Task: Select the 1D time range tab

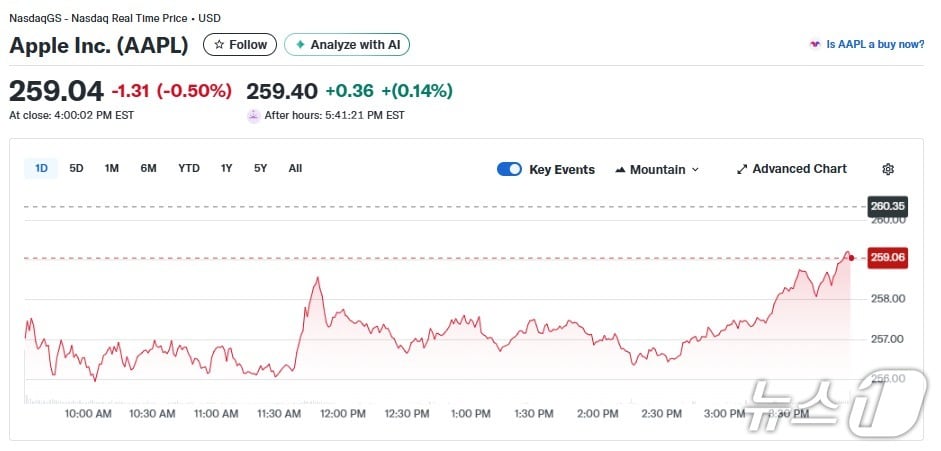Action: click(42, 168)
